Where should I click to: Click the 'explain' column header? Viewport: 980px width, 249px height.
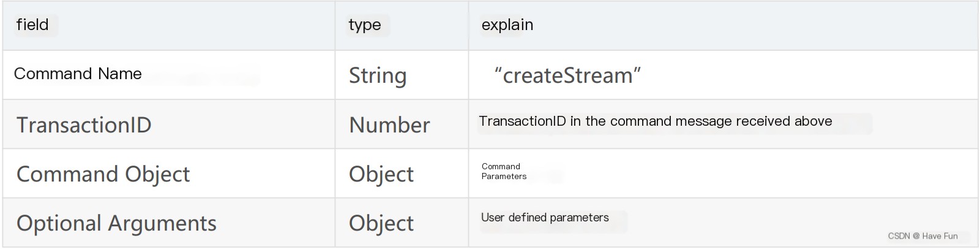point(723,25)
